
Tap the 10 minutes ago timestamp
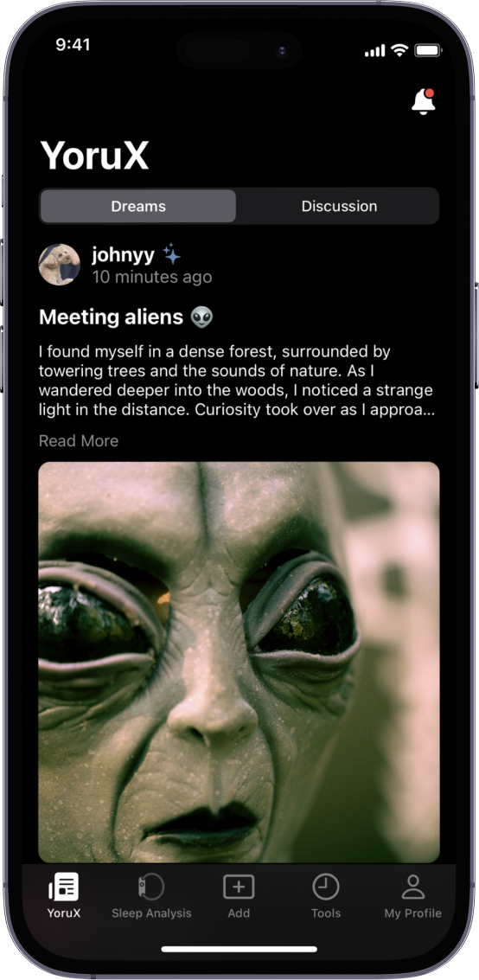[152, 277]
